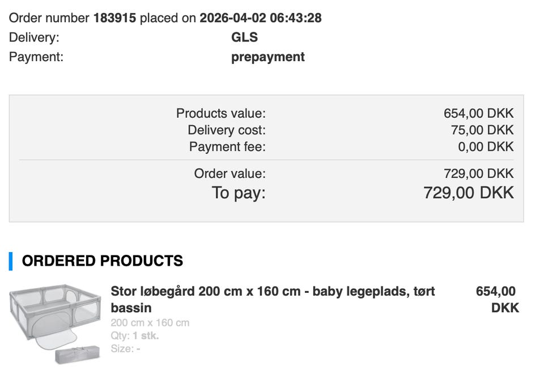This screenshot has width=544, height=392.
Task: Click the bold 654,00 DKK product line price
Action: (x=497, y=299)
